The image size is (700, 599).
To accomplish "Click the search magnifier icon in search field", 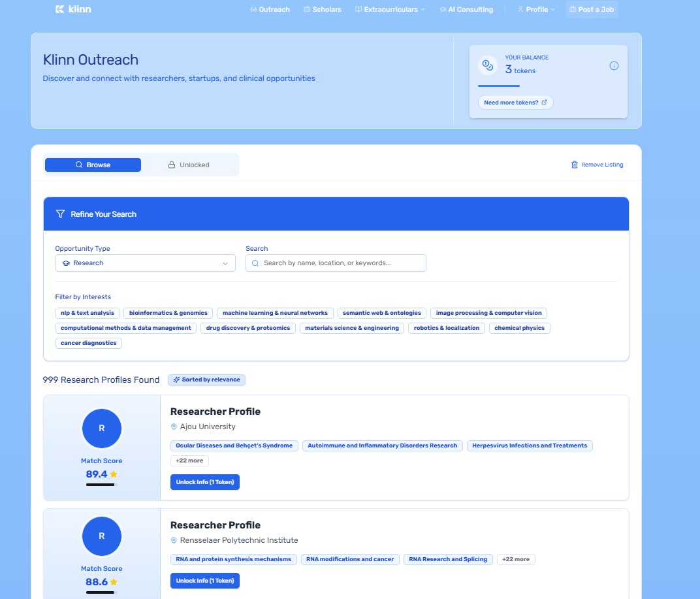I will 255,263.
